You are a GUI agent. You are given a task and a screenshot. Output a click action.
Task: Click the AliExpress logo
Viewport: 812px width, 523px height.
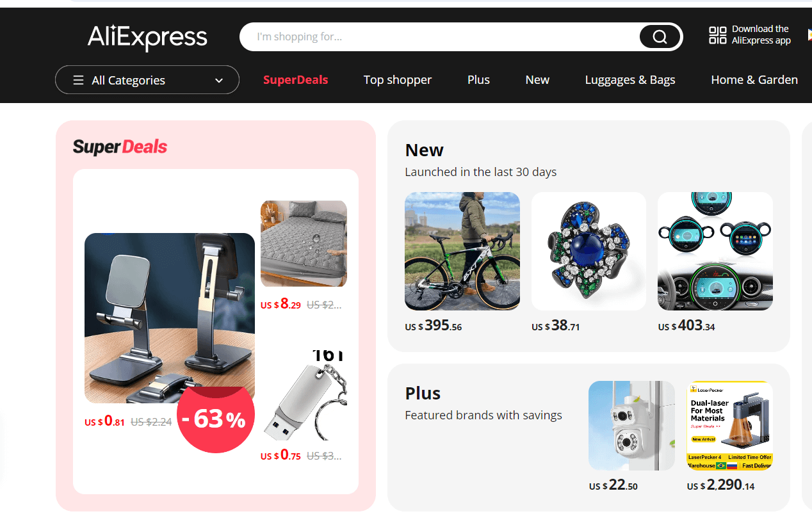(147, 37)
